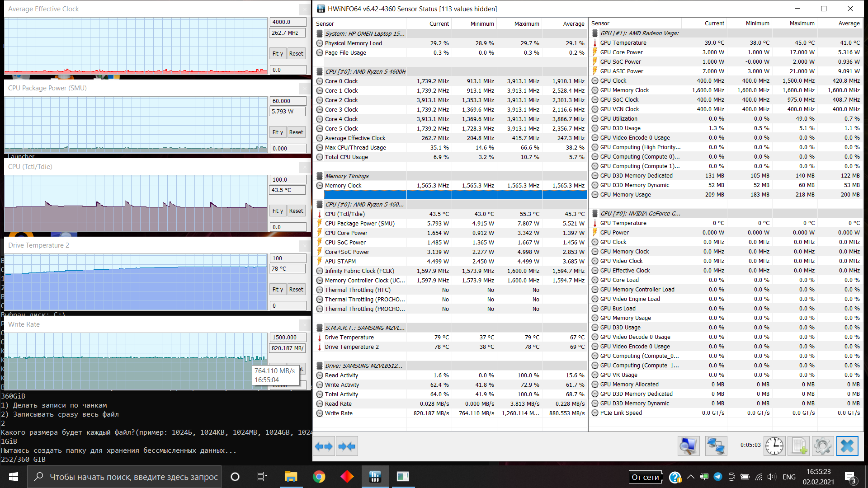Click the shrink-view inward arrows icon
This screenshot has height=488, width=868.
pyautogui.click(x=347, y=446)
